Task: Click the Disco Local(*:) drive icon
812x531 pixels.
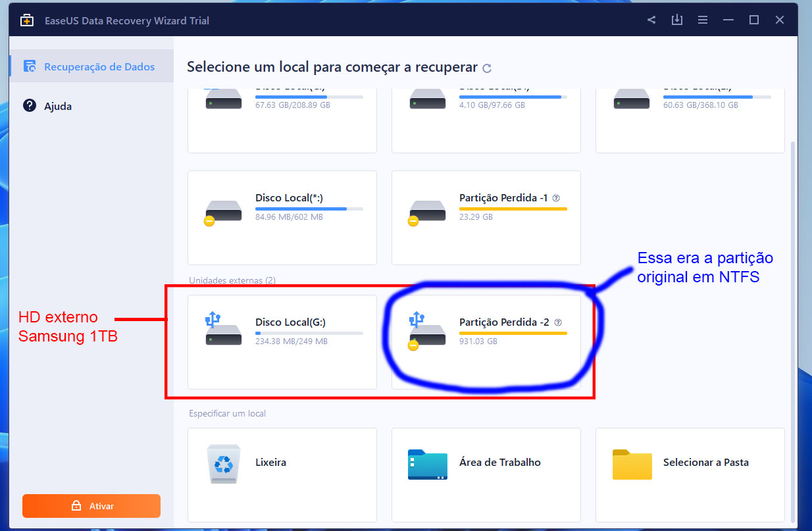Action: 222,213
